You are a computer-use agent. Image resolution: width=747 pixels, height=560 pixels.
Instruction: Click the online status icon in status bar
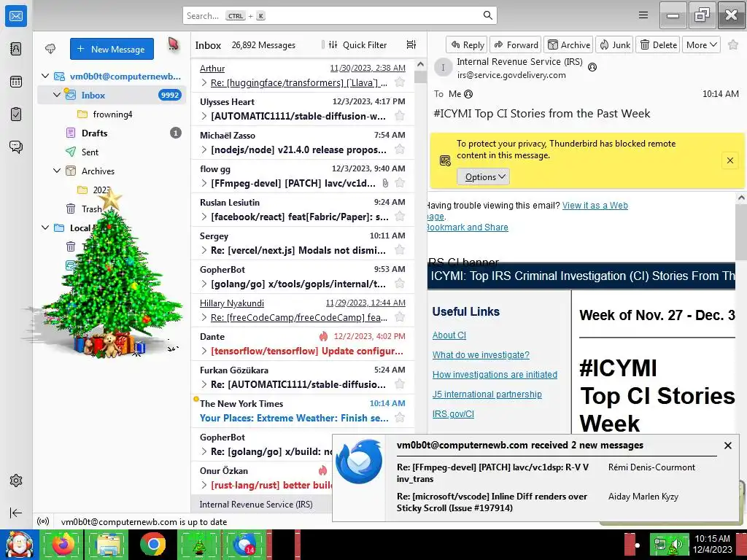coord(43,521)
